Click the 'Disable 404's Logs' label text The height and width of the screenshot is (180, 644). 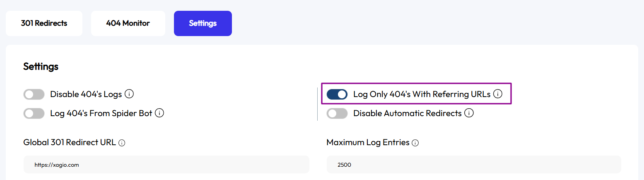pos(86,94)
